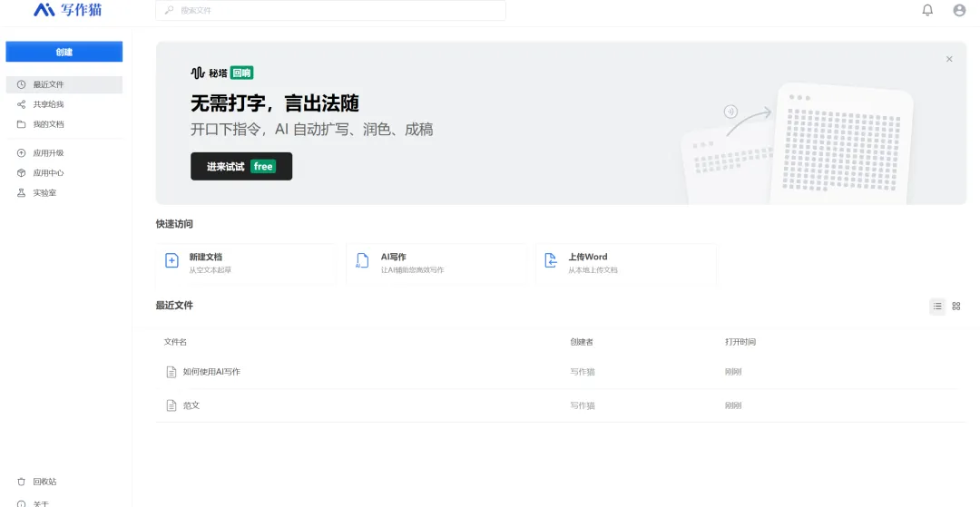This screenshot has height=507, width=980.
Task: Click the new document plus icon
Action: 171,260
